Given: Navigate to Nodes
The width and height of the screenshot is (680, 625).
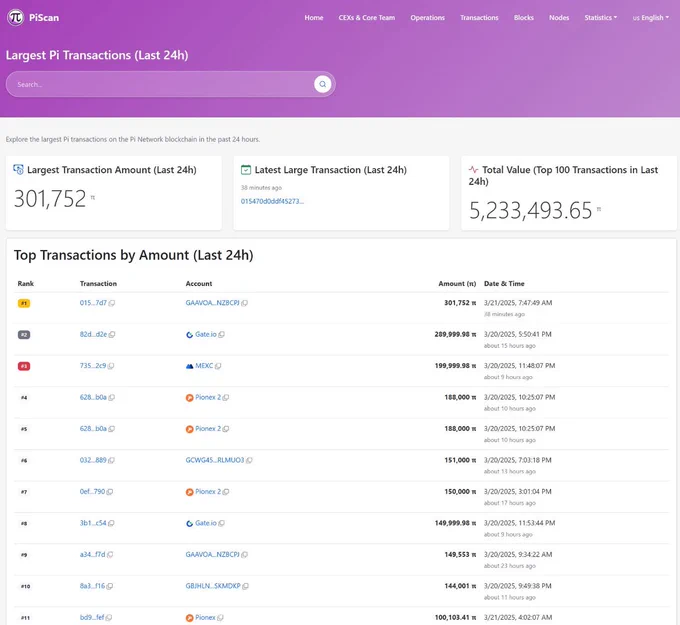Looking at the screenshot, I should pos(559,18).
